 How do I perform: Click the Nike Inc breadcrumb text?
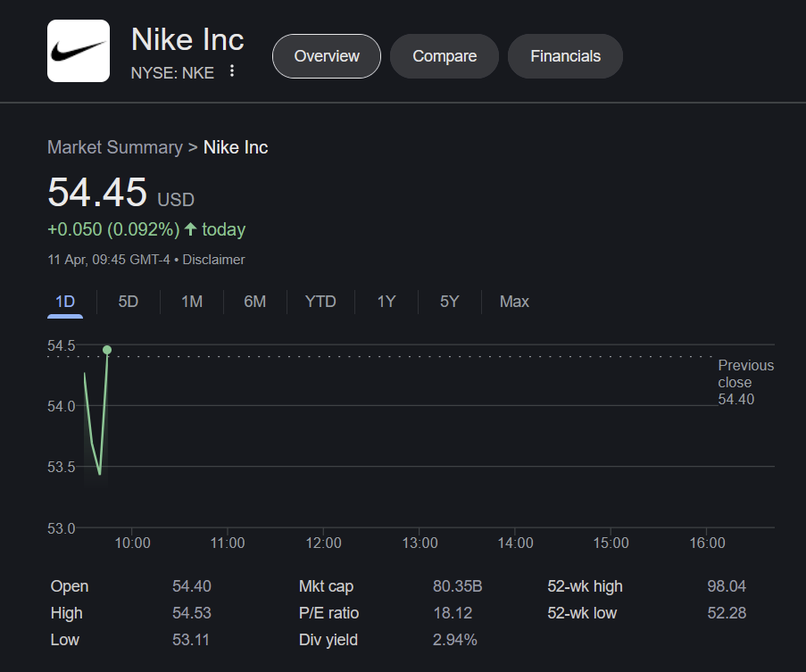pyautogui.click(x=236, y=147)
